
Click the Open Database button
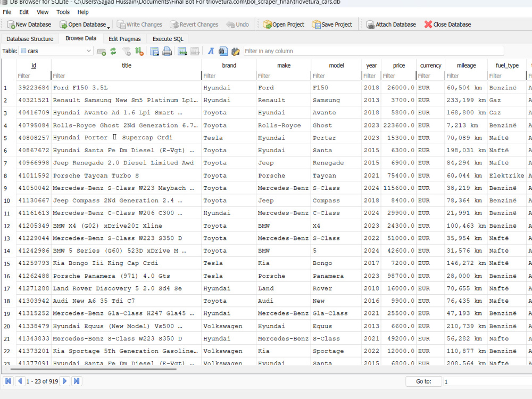82,24
